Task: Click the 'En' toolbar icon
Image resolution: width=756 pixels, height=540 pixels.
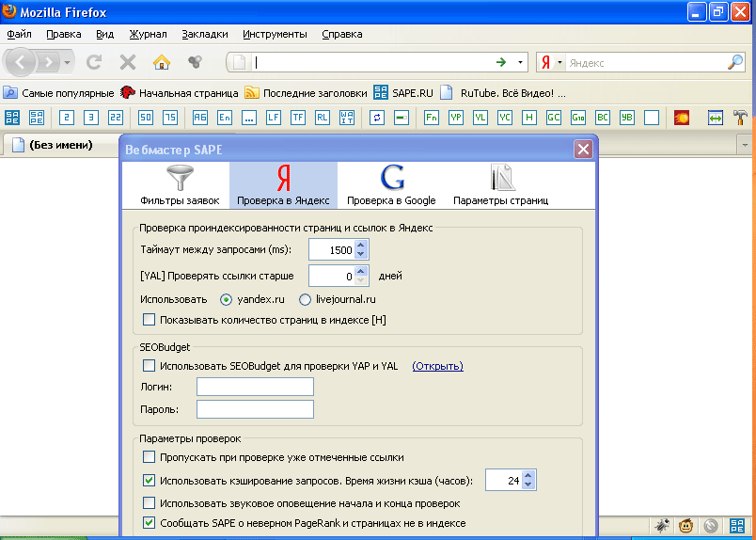Action: pos(225,118)
